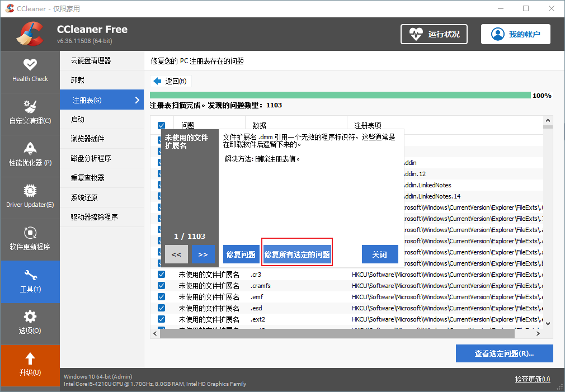Click the heart icon on 运行状况 button

(416, 34)
